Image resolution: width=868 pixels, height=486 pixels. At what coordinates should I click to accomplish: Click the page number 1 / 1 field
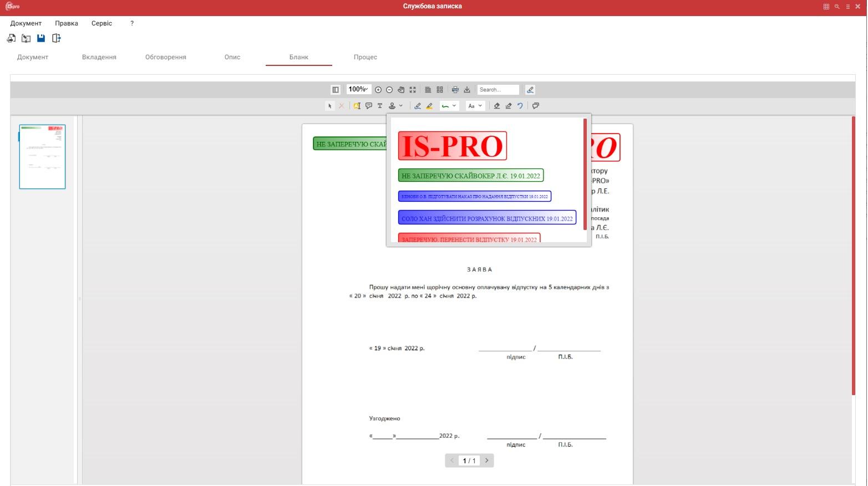pyautogui.click(x=469, y=461)
